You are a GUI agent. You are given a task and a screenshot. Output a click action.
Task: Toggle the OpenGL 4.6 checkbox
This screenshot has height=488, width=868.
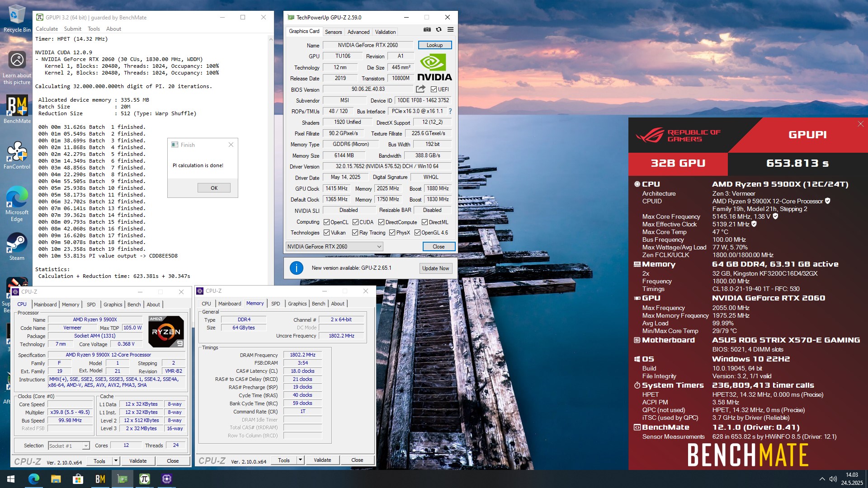tap(417, 233)
